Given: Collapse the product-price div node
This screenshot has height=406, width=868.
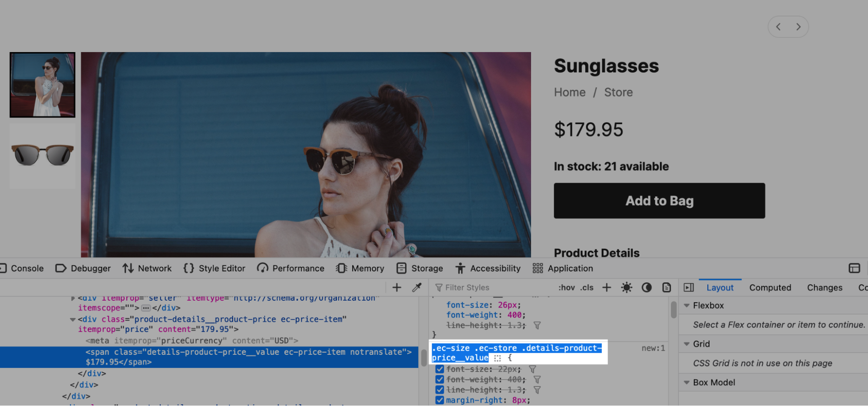Looking at the screenshot, I should pos(73,320).
